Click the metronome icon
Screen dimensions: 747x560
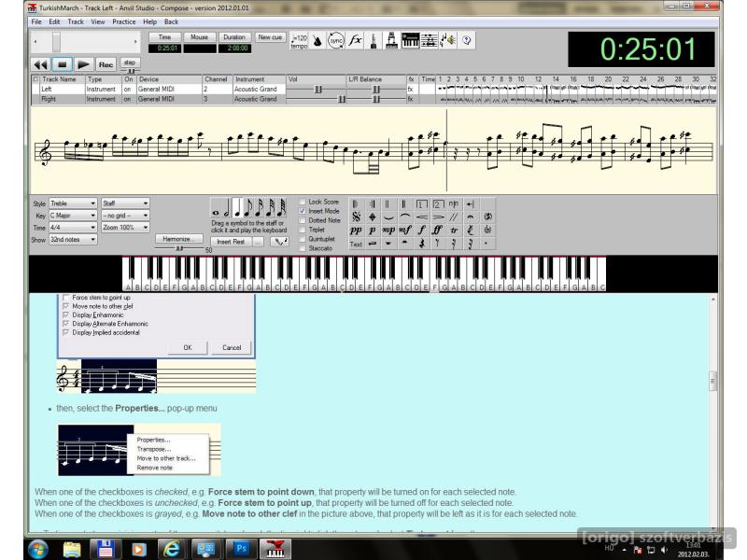(317, 41)
